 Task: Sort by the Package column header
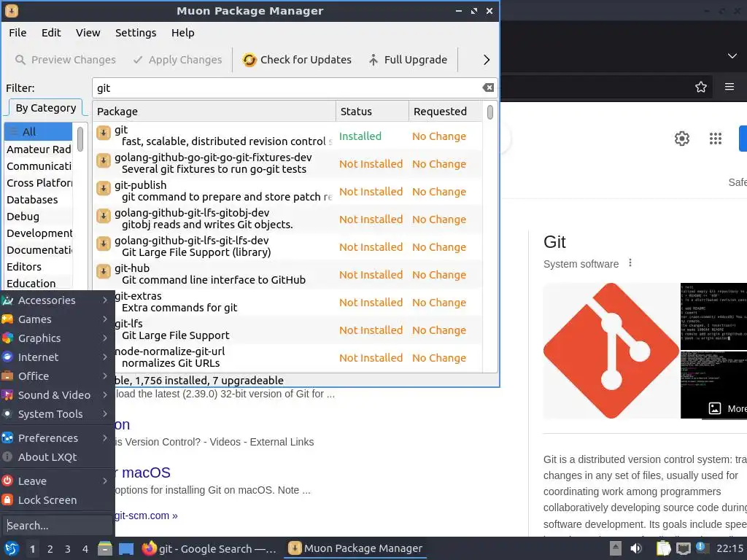pyautogui.click(x=214, y=112)
